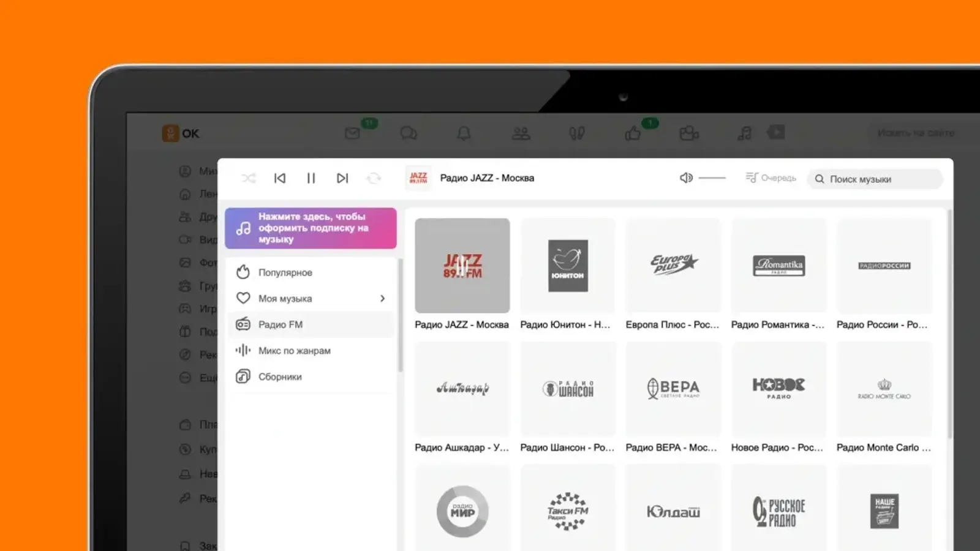Click the Новое Радио station caption
This screenshot has height=551, width=980.
(x=777, y=448)
